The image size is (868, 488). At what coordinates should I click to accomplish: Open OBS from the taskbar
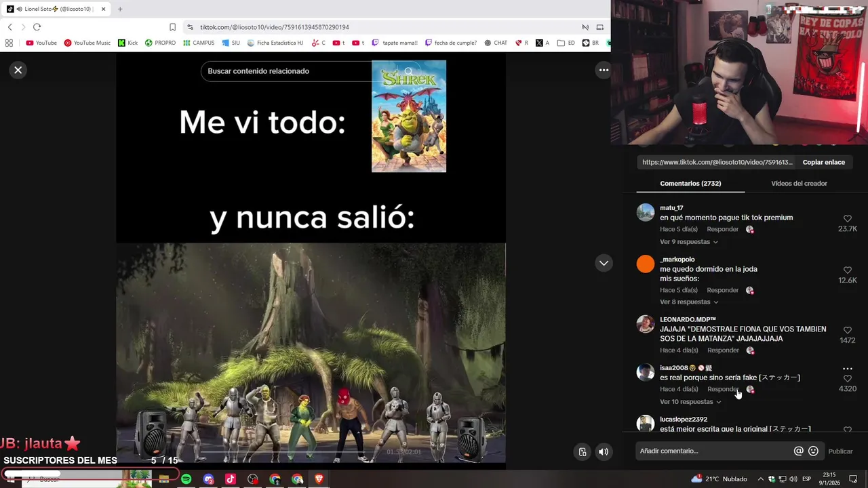253,479
